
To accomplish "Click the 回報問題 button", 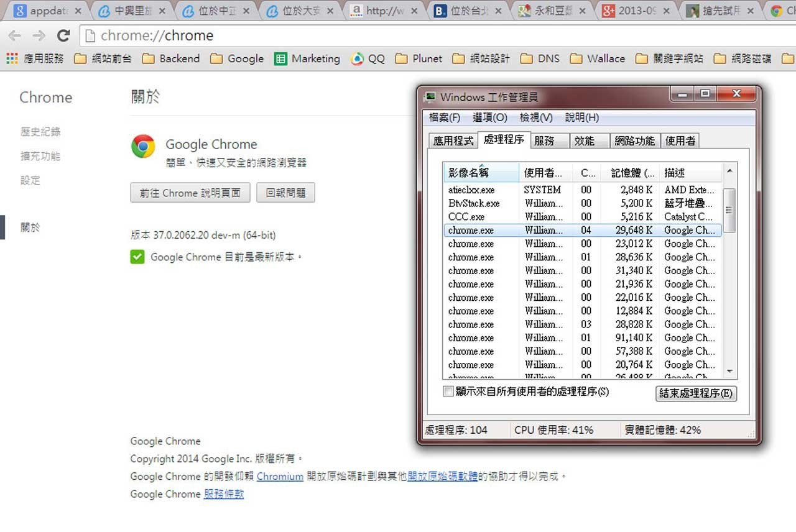I will (x=286, y=193).
